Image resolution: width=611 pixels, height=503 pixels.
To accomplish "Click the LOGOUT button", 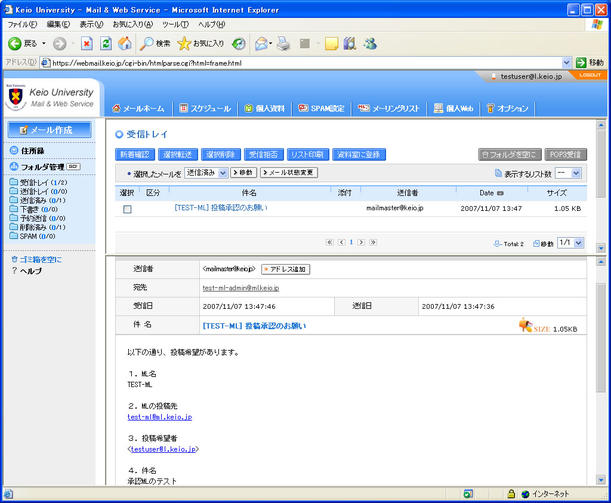I will 590,75.
